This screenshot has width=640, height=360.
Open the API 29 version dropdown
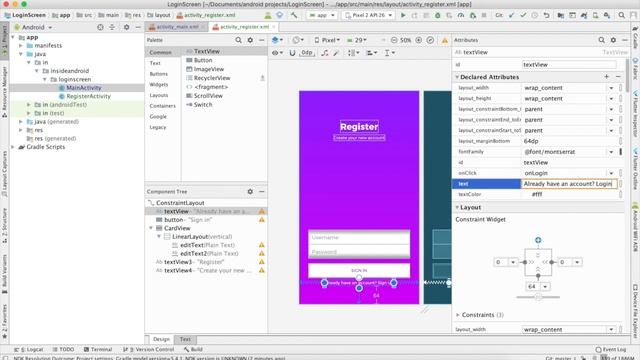point(357,40)
